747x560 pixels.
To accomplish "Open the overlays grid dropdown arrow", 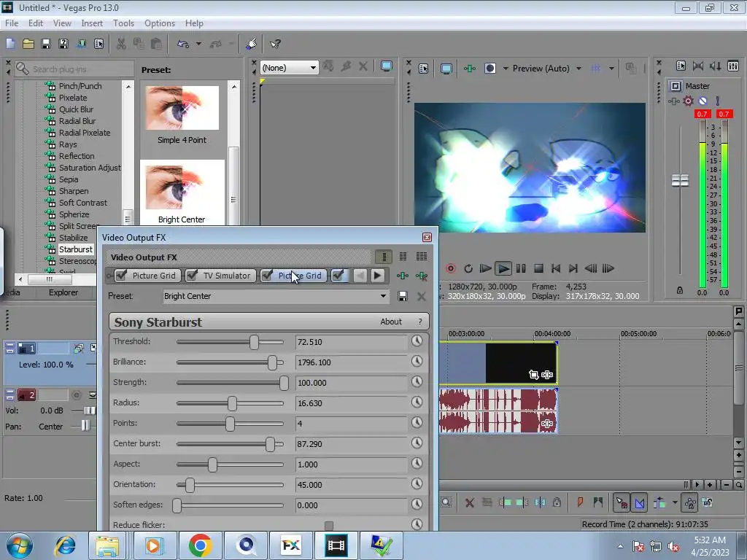I will point(611,69).
